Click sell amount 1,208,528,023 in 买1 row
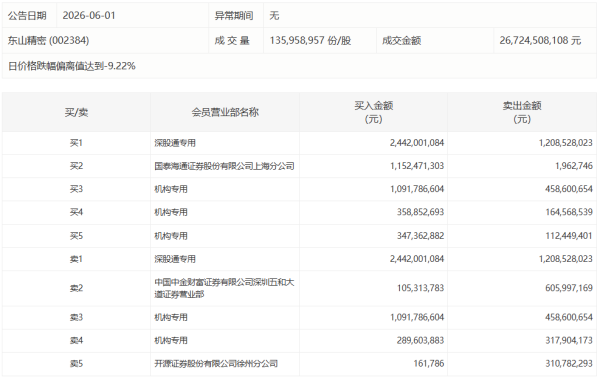 pos(566,143)
